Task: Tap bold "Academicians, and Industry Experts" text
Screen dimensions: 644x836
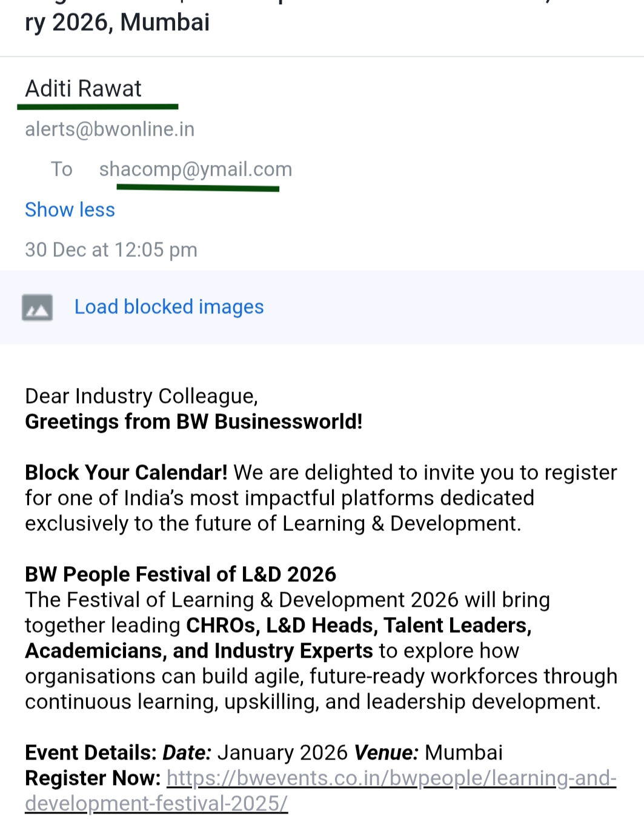Action: 199,651
